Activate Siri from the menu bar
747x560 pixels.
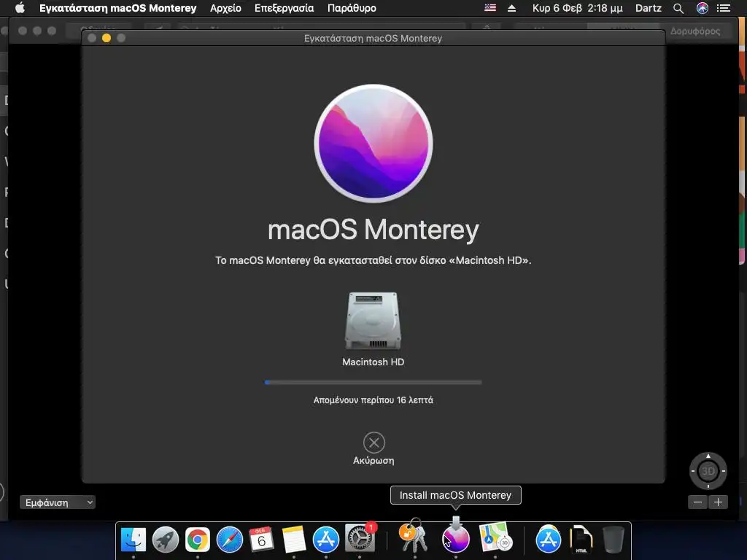pos(703,8)
